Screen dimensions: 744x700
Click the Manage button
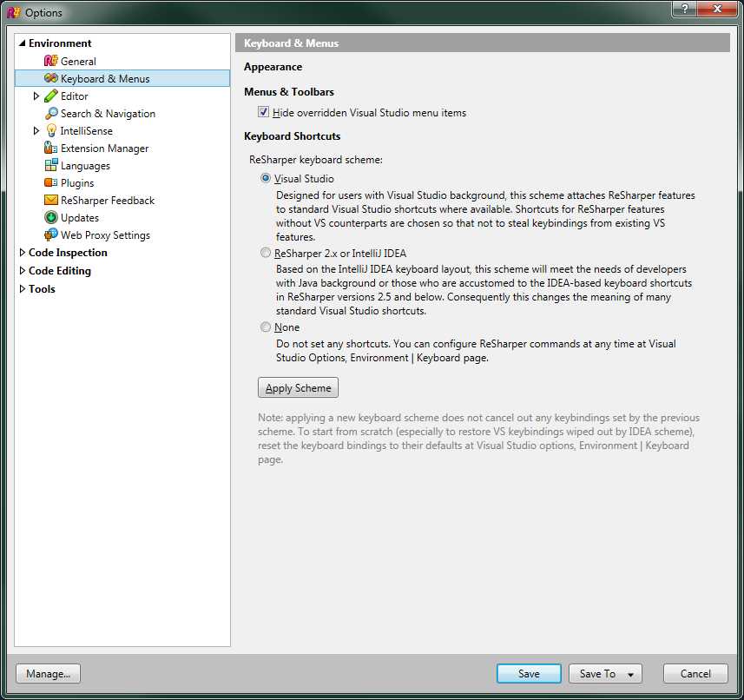47,673
